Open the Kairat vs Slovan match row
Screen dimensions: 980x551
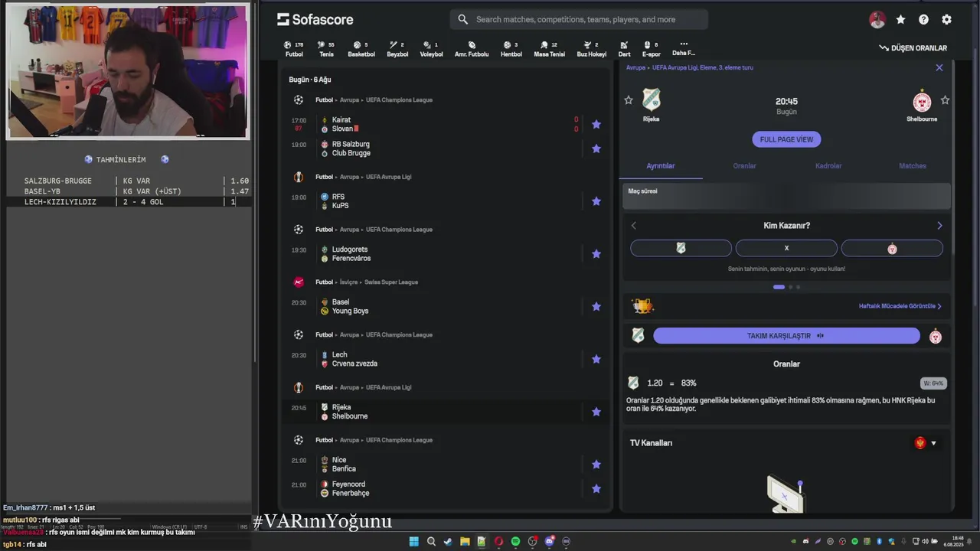point(446,124)
